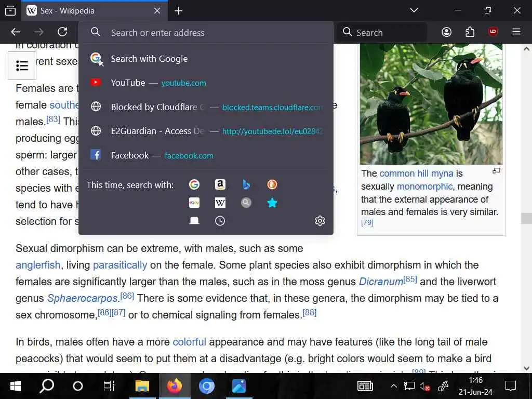Switch to Chromium from taskbar

[x=207, y=386]
